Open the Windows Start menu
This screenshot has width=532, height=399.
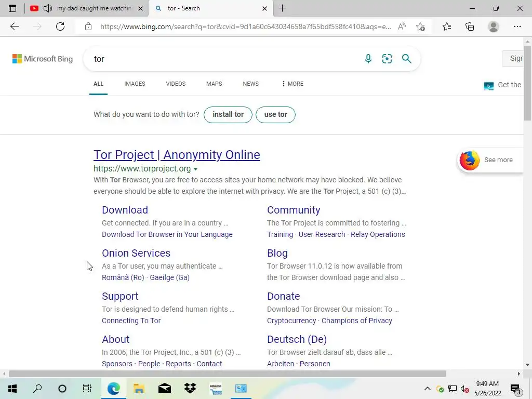tap(12, 389)
